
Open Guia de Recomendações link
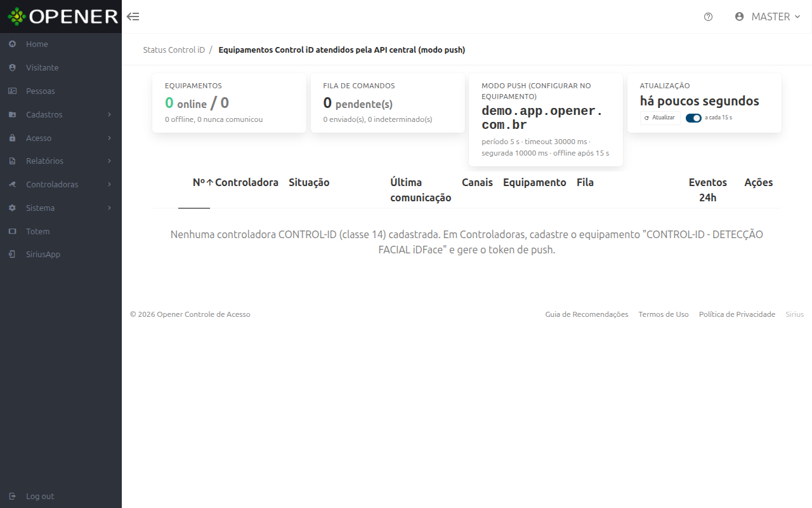[x=587, y=314]
